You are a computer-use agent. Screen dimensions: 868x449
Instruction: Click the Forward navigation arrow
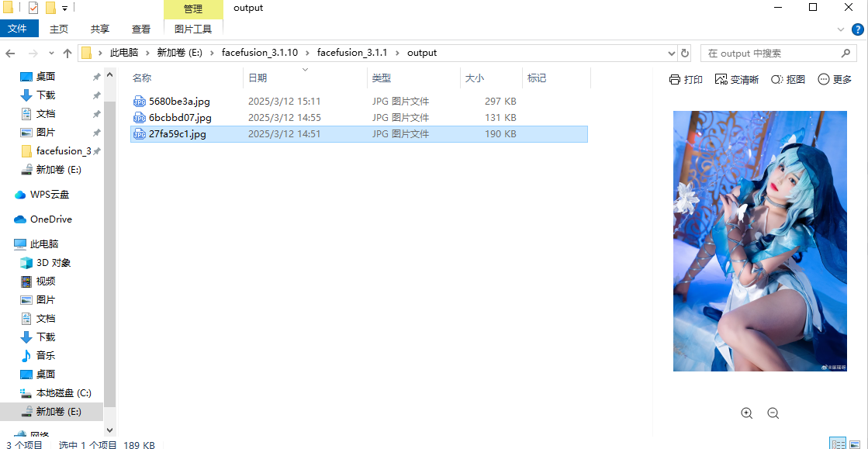coord(32,54)
